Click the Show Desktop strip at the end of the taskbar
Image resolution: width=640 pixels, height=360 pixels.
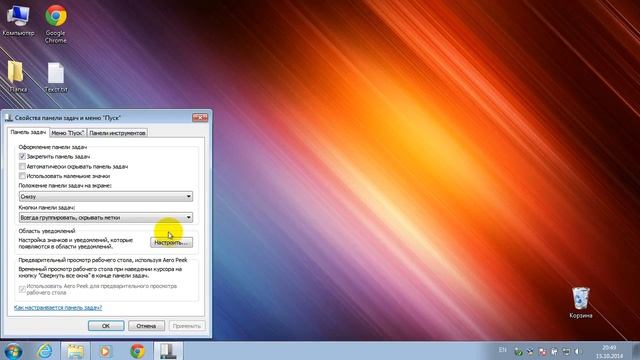pos(636,351)
